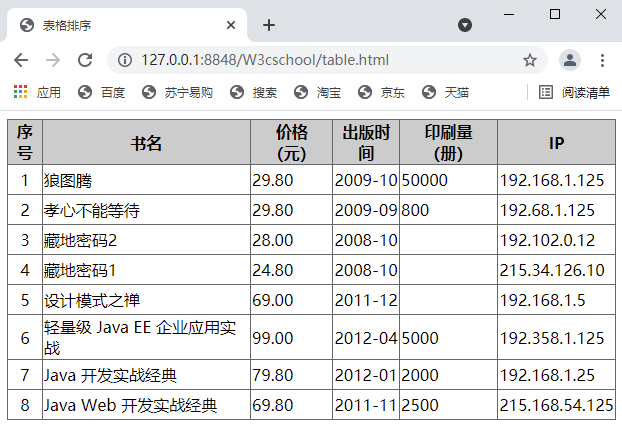This screenshot has height=432, width=622.
Task: Open the reading list
Action: click(x=574, y=92)
